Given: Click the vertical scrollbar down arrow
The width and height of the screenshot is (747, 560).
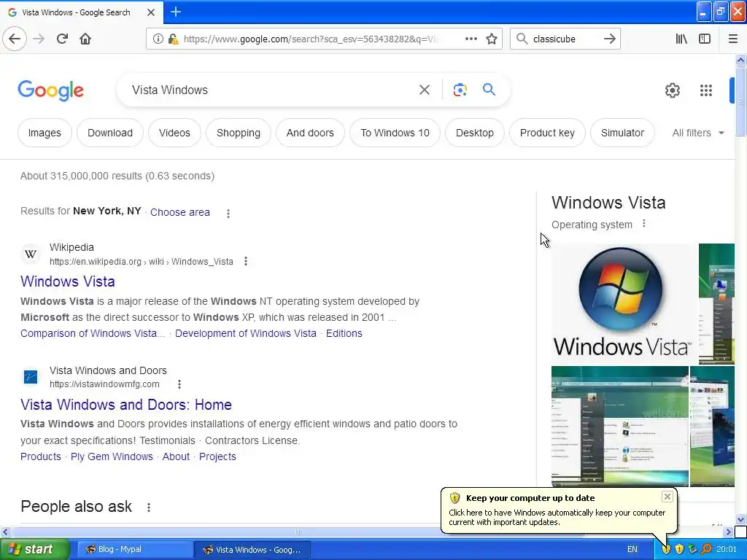Looking at the screenshot, I should [x=740, y=519].
